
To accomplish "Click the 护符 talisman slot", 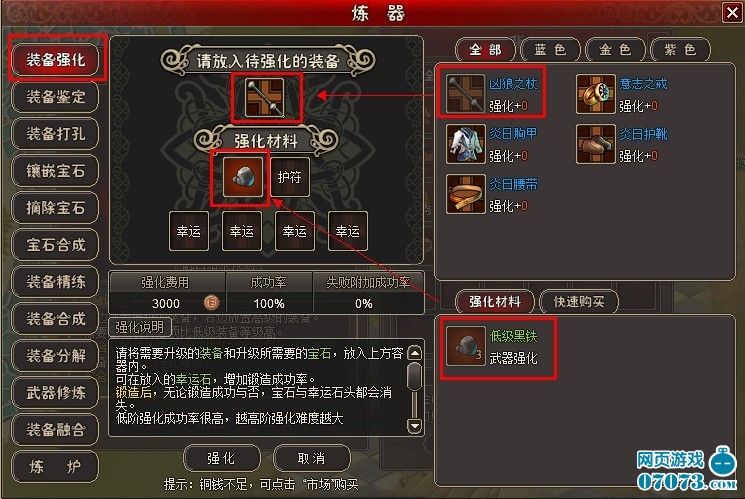I will [x=290, y=177].
